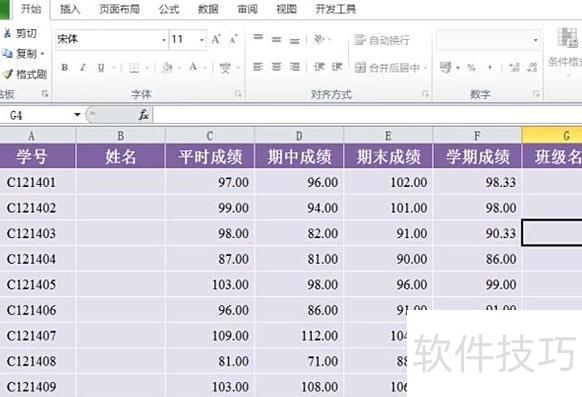
Task: Decrease cell indent
Action: [319, 67]
